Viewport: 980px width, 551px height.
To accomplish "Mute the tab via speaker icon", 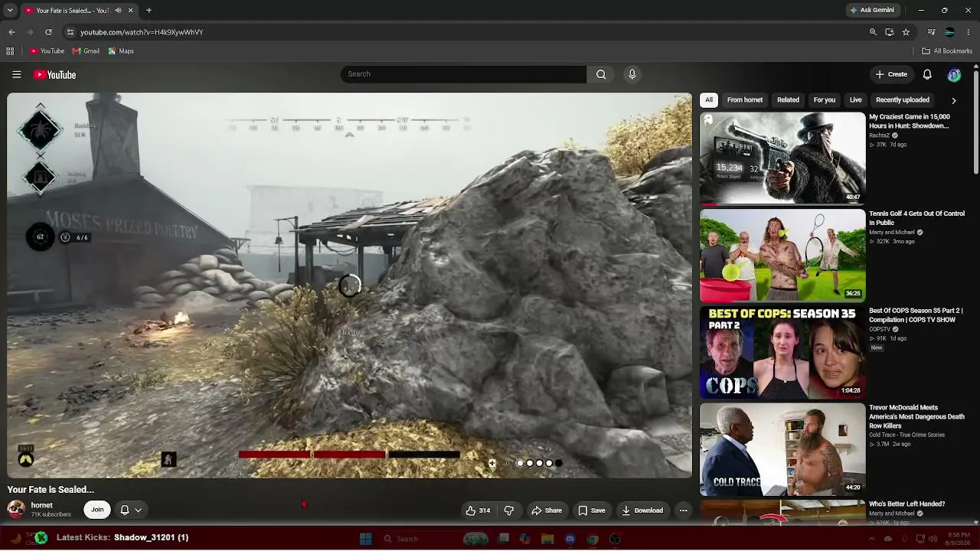I will pos(118,11).
